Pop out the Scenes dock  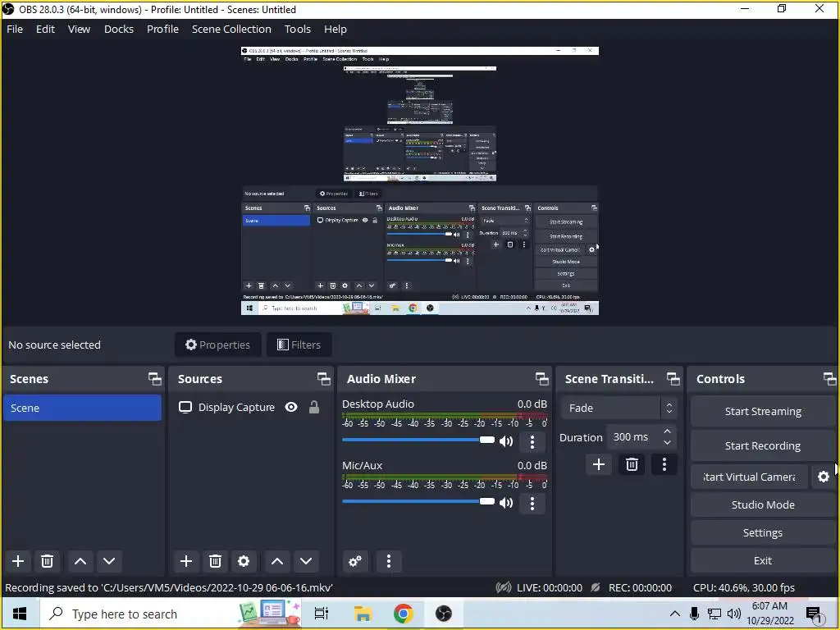[155, 379]
